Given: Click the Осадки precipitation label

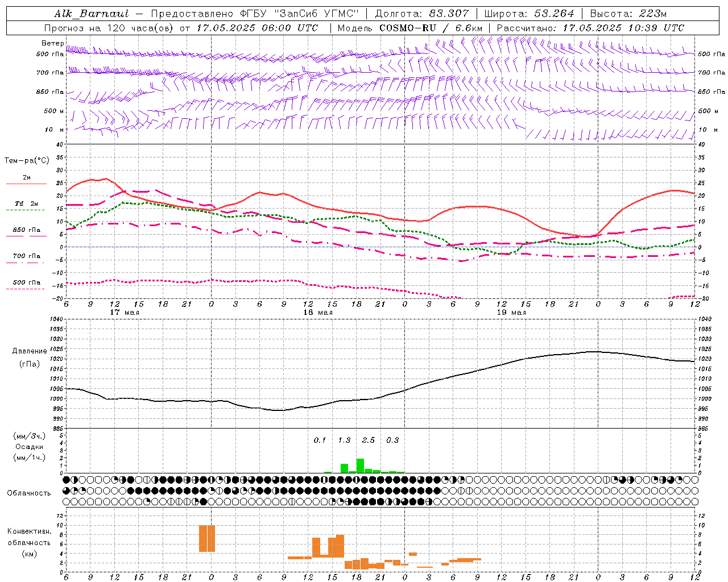Looking at the screenshot, I should (x=29, y=447).
